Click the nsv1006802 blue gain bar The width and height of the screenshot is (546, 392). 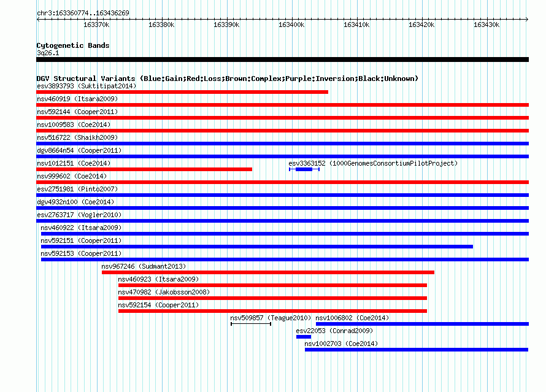tap(423, 324)
